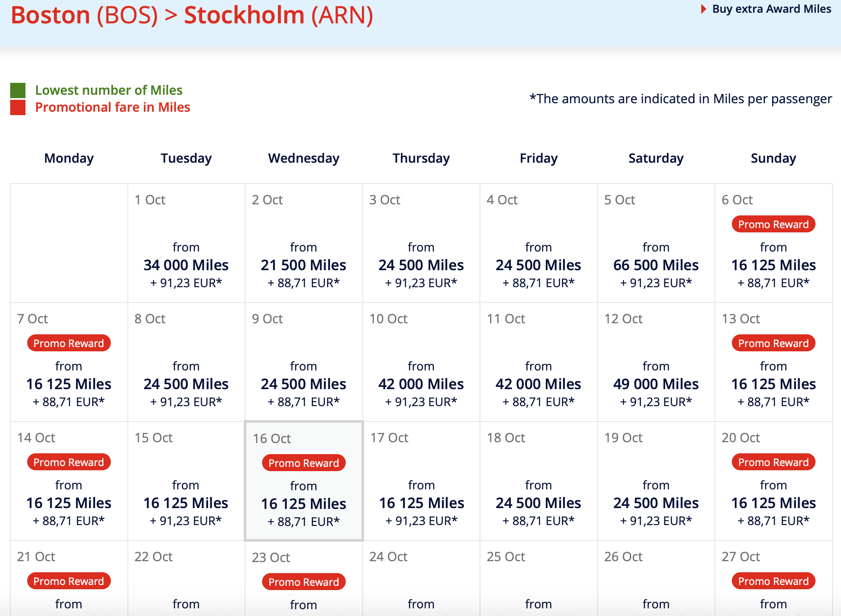Select the 2 Oct fare of 21 500 Miles

[x=303, y=265]
